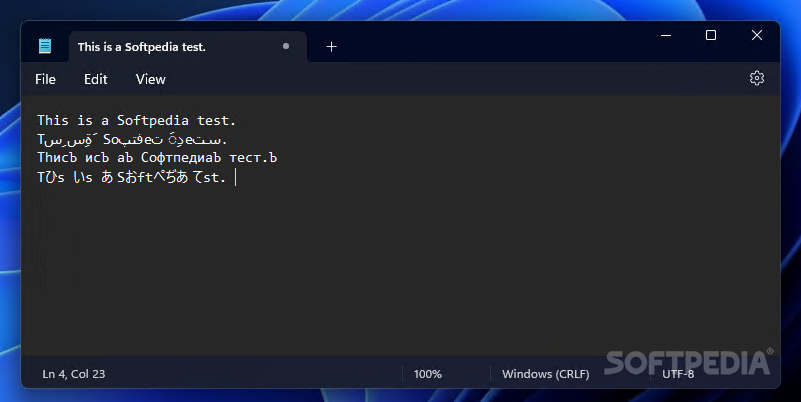Screen dimensions: 801x402
Task: Add a new tab with plus button
Action: pyautogui.click(x=332, y=47)
